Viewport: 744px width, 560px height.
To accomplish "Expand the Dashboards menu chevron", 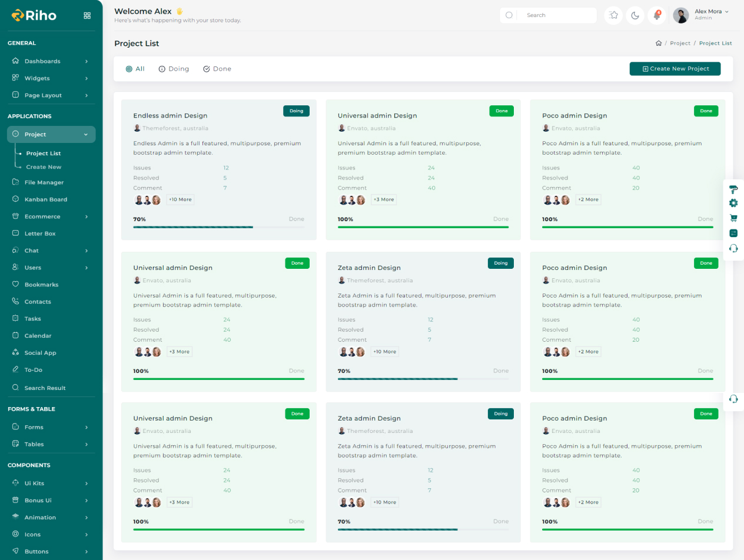I will pos(87,61).
